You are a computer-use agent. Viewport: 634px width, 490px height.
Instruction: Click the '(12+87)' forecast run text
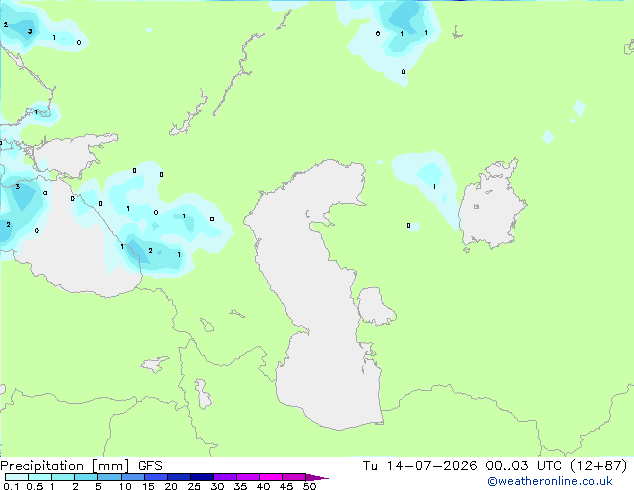point(598,466)
